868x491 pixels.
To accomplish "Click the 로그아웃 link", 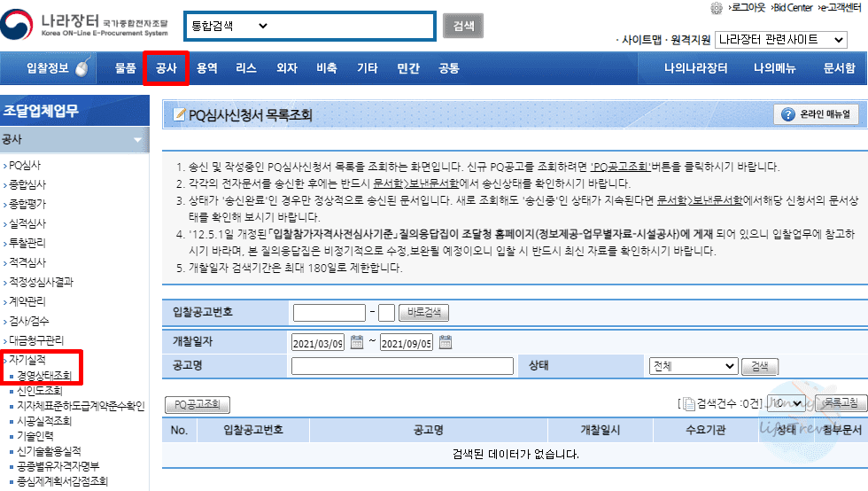I will [748, 7].
